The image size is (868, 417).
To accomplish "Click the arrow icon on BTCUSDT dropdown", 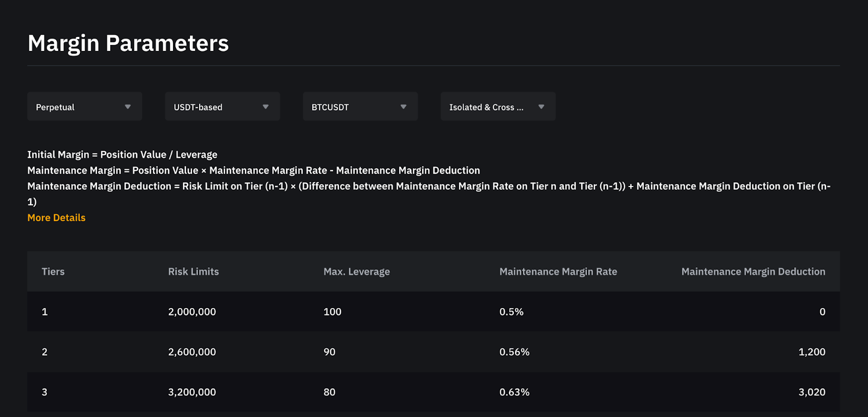I will 404,107.
